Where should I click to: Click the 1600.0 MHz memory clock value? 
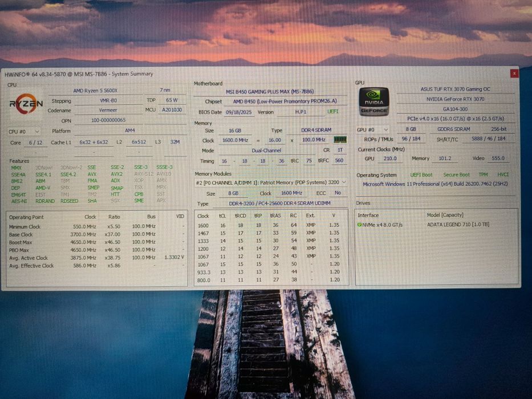[x=235, y=140]
